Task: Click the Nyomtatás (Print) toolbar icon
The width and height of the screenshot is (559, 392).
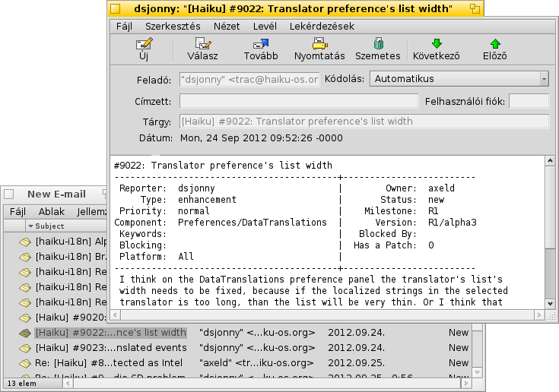Action: [x=319, y=45]
